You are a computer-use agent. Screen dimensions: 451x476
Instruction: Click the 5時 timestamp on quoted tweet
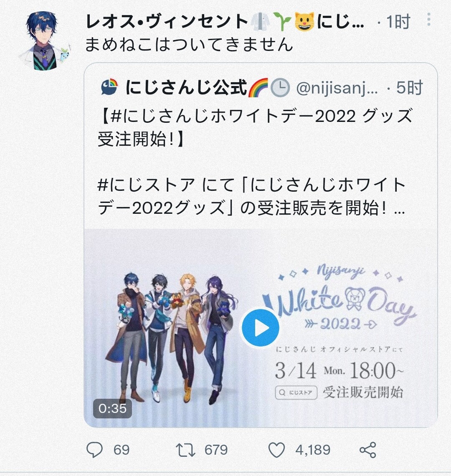click(x=409, y=88)
